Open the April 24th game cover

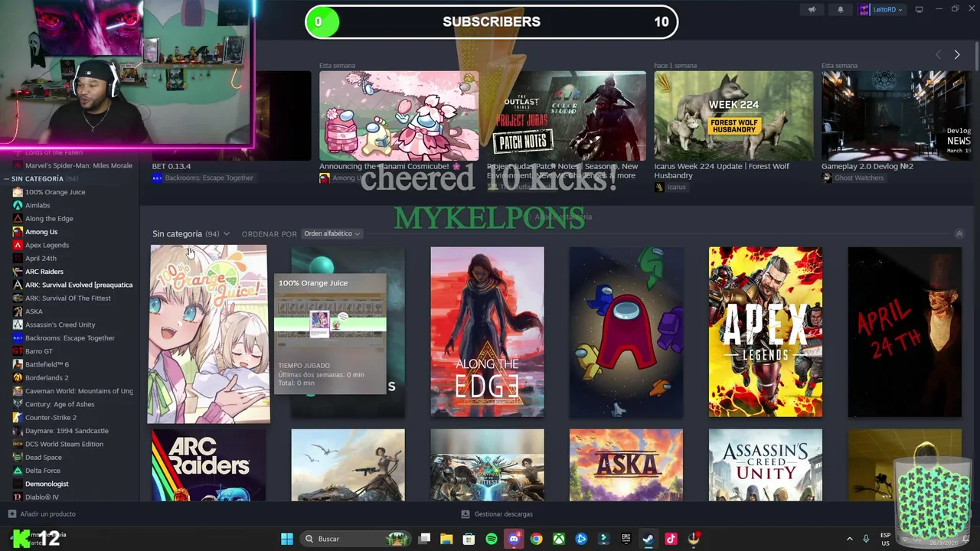(x=905, y=332)
